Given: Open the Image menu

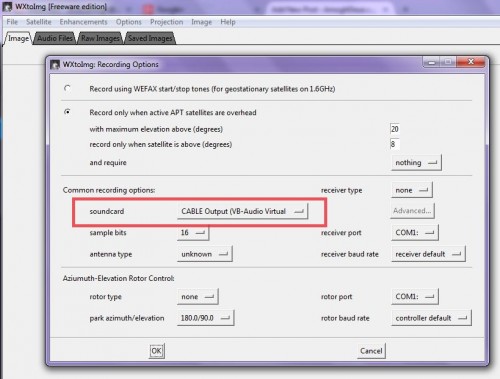Looking at the screenshot, I should pos(202,22).
